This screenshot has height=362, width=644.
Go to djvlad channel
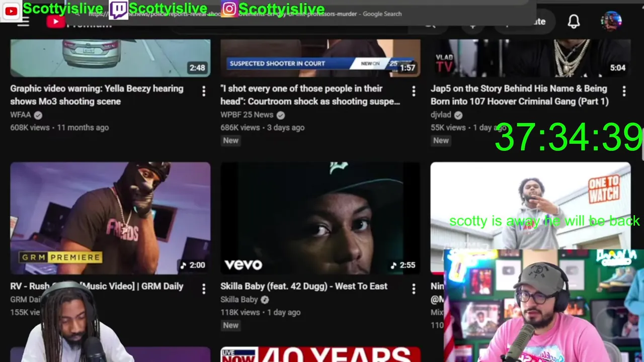point(441,115)
